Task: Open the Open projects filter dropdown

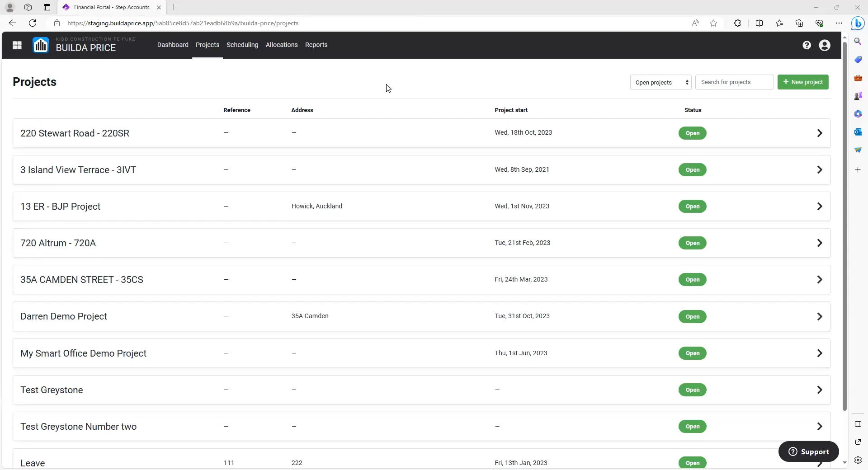Action: [660, 82]
